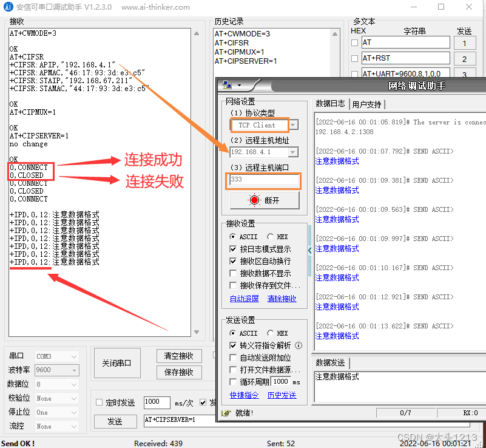This screenshot has width=486, height=448.
Task: Click the AT+CIPSERVER=1 send input field
Action: 180,420
